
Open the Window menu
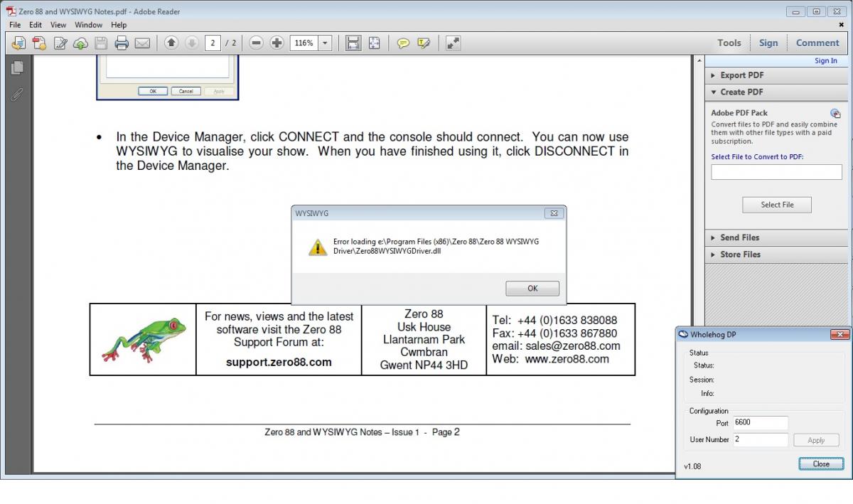click(89, 25)
